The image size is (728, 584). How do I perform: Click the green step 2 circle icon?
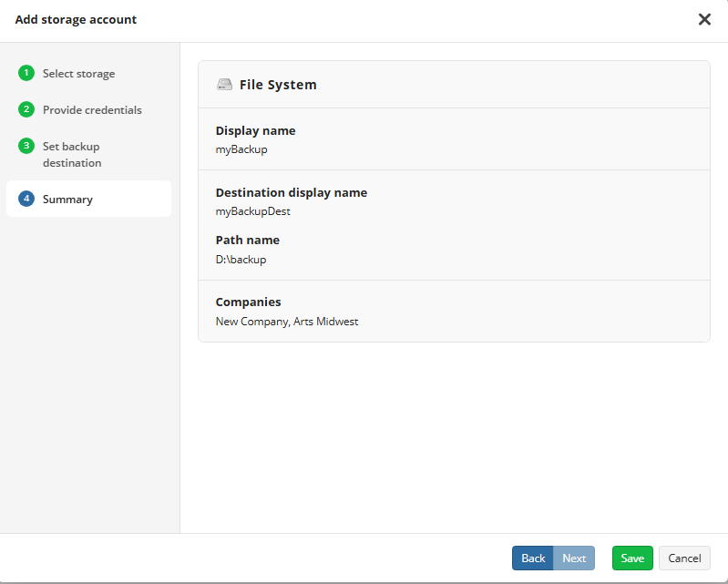tap(26, 110)
